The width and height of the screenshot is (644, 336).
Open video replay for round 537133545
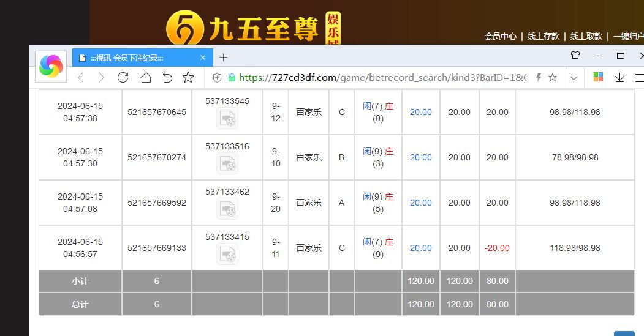[x=227, y=119]
